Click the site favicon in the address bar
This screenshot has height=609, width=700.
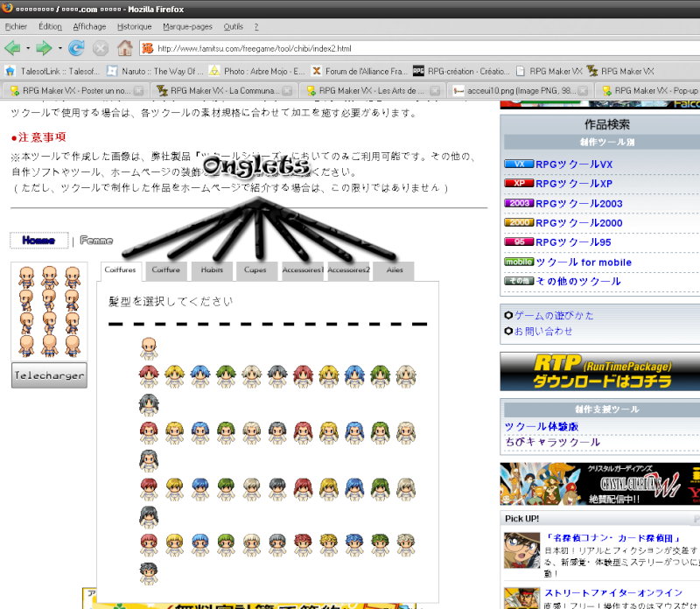[148, 48]
